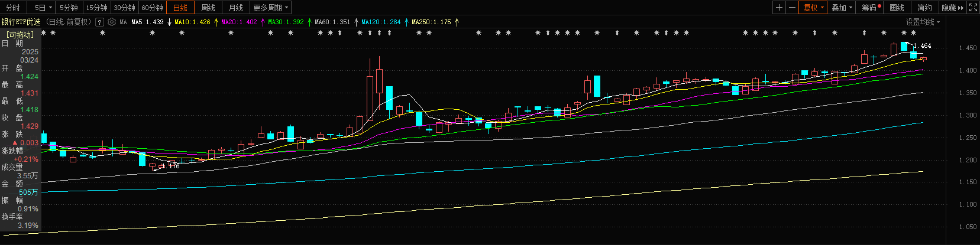The width and height of the screenshot is (980, 245).
Task: Open the 更多周期 more periods dropdown
Action: click(x=270, y=8)
